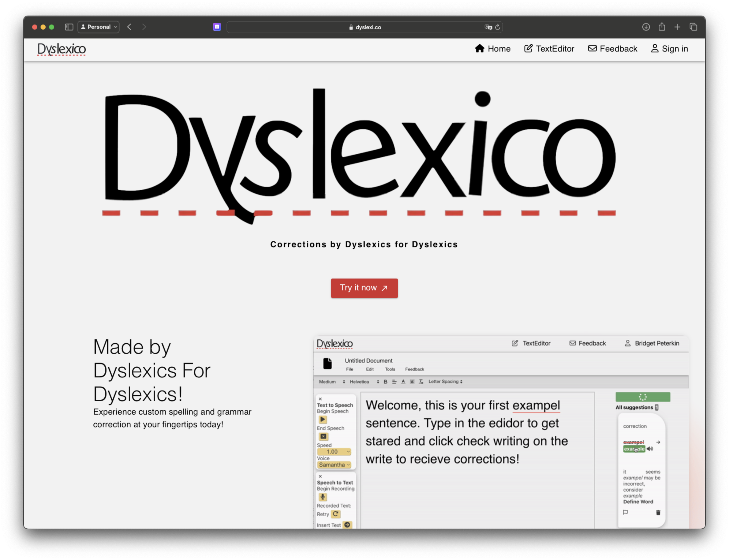Open TextEditor from the top navigation bar
Viewport: 729px width, 560px height.
(549, 49)
